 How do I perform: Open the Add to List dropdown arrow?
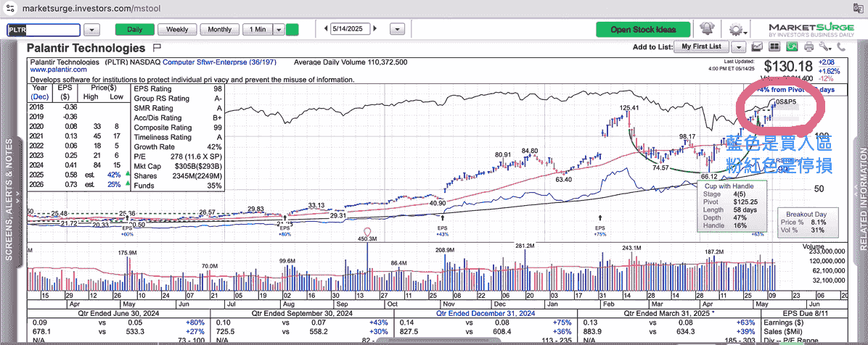point(740,47)
